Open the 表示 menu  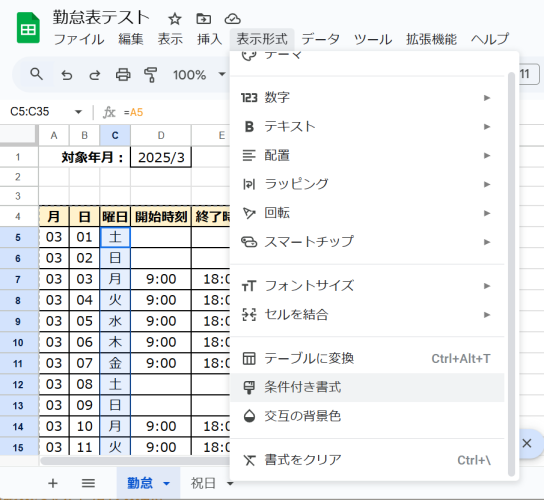click(x=170, y=39)
